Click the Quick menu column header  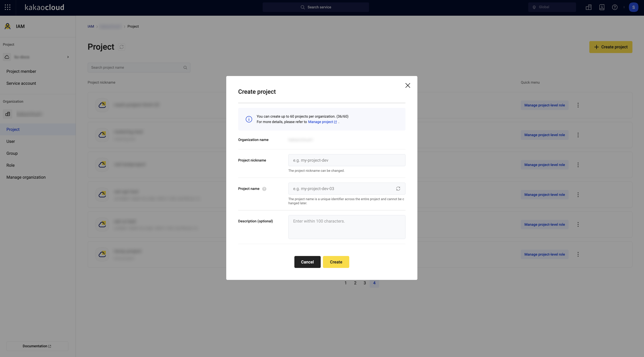click(x=530, y=83)
